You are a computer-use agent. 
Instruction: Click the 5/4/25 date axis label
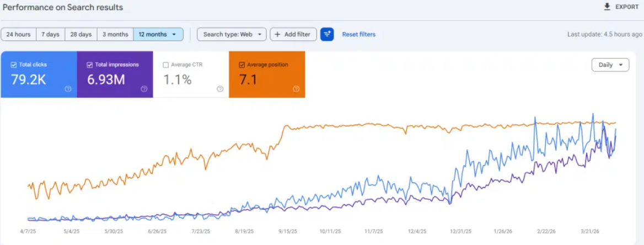click(x=71, y=232)
